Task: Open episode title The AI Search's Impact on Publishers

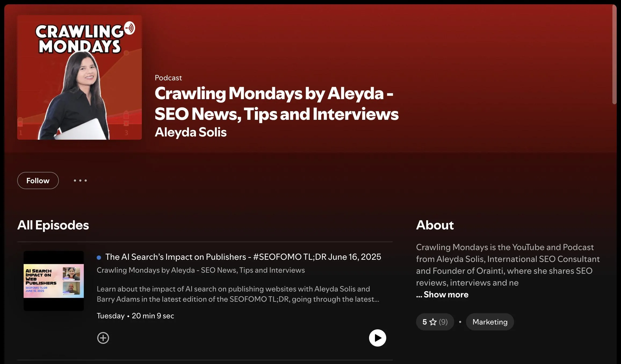Action: pos(243,257)
